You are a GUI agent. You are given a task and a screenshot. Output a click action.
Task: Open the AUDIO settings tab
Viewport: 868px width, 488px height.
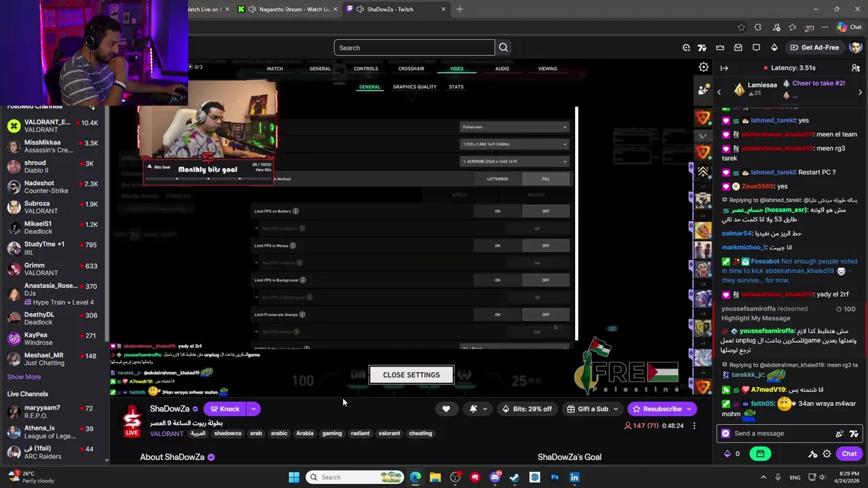pyautogui.click(x=502, y=68)
